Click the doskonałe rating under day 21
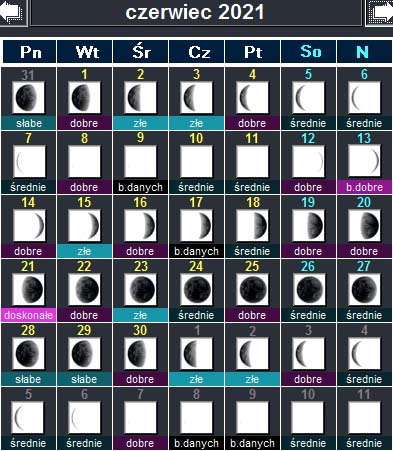Image resolution: width=393 pixels, height=451 pixels. point(28,315)
